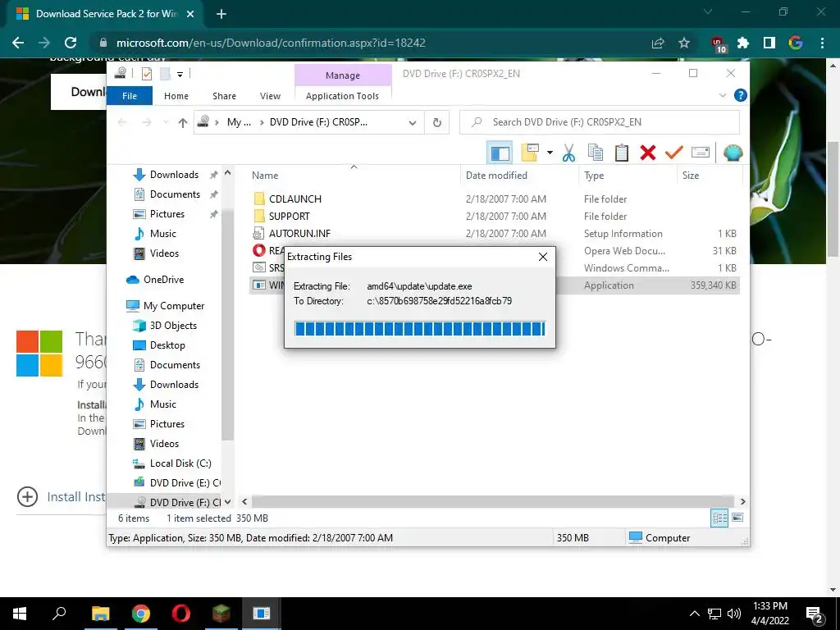
Task: Select DVD Drive (E:) in navigation pane
Action: pyautogui.click(x=185, y=482)
